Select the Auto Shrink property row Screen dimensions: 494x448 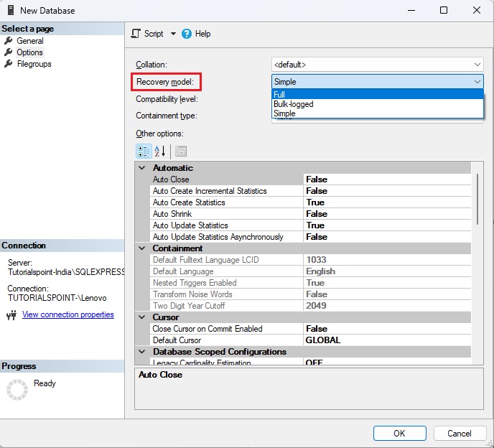[310, 214]
